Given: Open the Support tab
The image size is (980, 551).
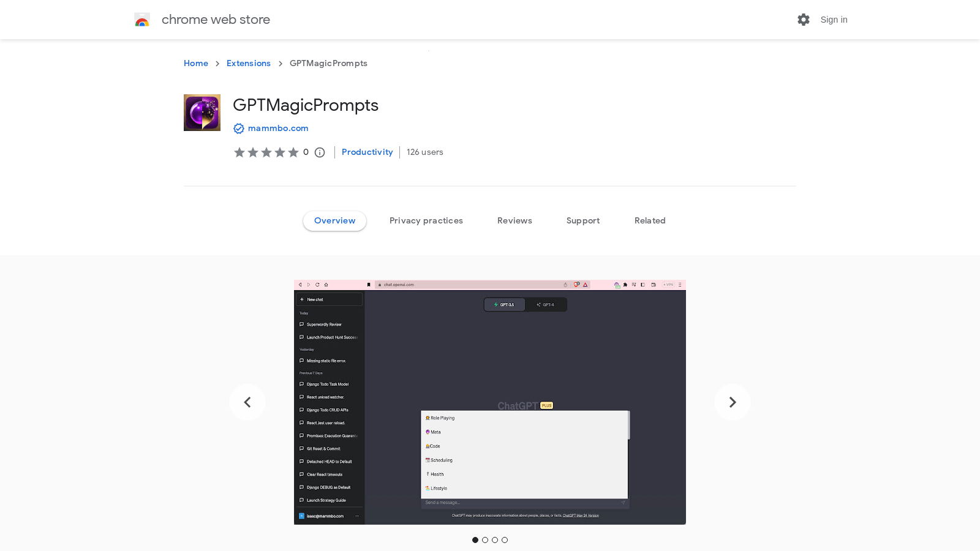Looking at the screenshot, I should (583, 221).
